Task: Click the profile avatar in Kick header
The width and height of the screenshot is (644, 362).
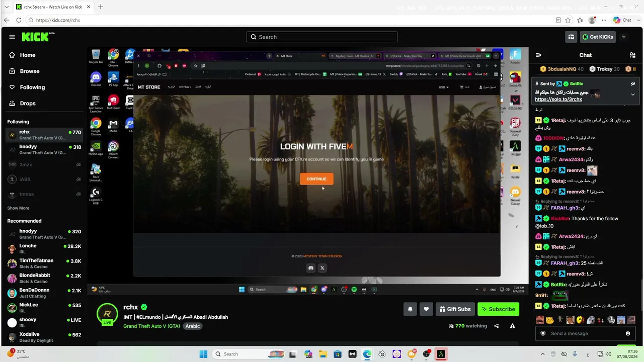Action: 624,37
